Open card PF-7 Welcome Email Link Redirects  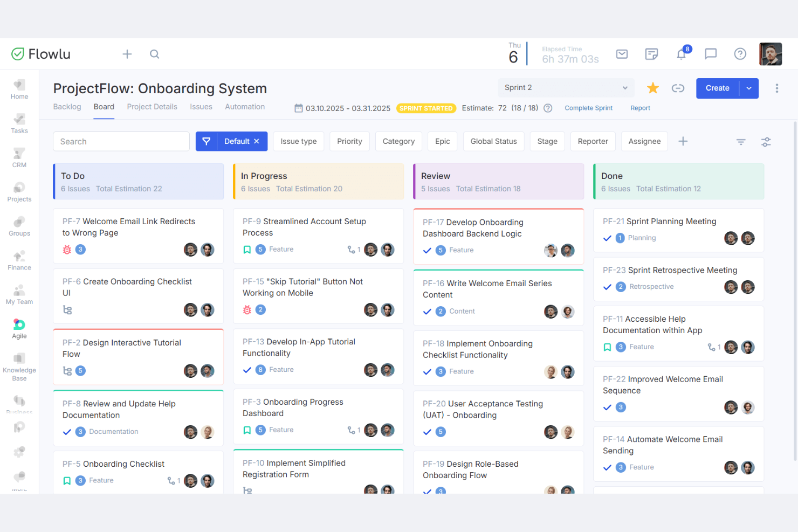click(139, 236)
